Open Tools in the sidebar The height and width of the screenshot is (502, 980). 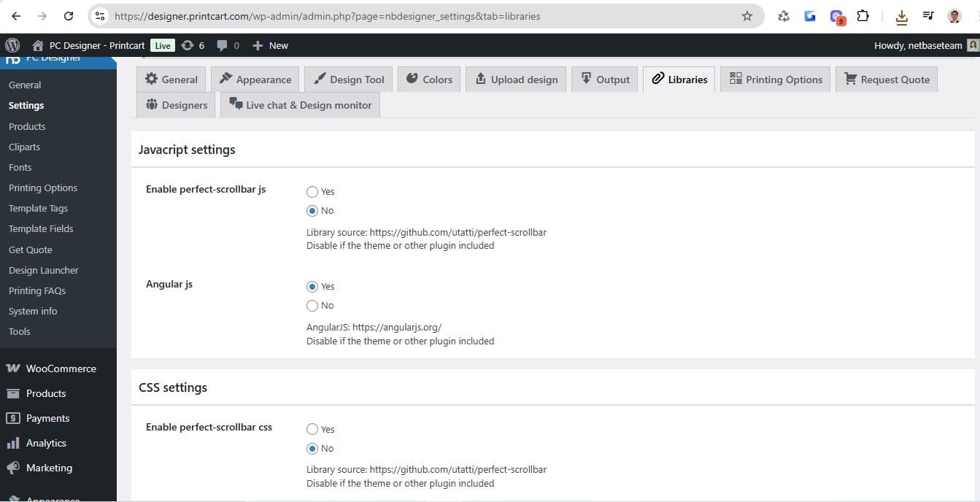(20, 331)
